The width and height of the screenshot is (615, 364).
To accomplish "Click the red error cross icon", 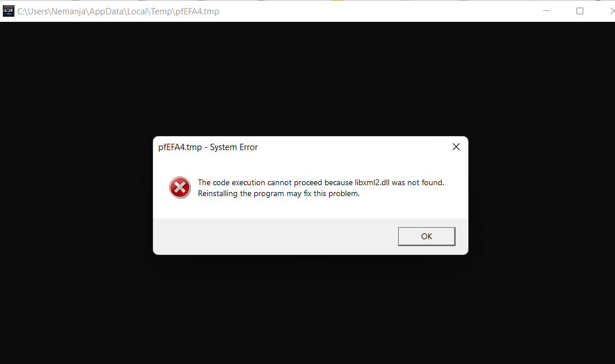I will pos(180,187).
